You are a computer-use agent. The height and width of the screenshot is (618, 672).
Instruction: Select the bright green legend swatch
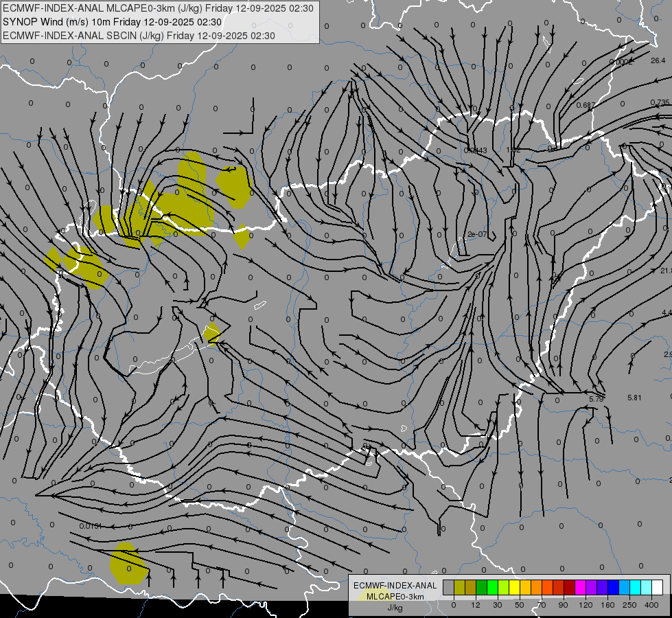click(x=493, y=587)
